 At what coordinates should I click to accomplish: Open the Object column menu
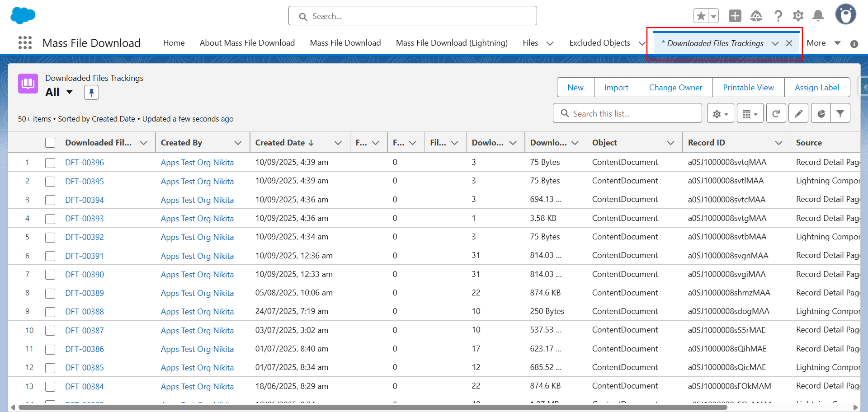pos(670,143)
